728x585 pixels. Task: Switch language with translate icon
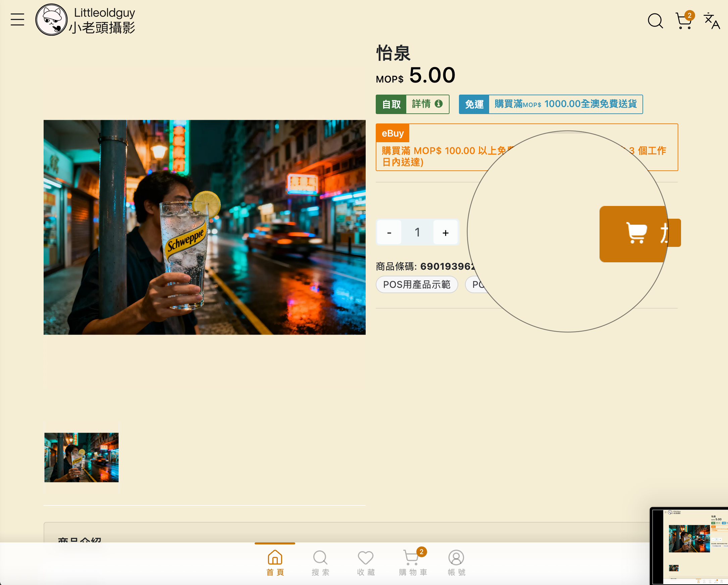[712, 21]
